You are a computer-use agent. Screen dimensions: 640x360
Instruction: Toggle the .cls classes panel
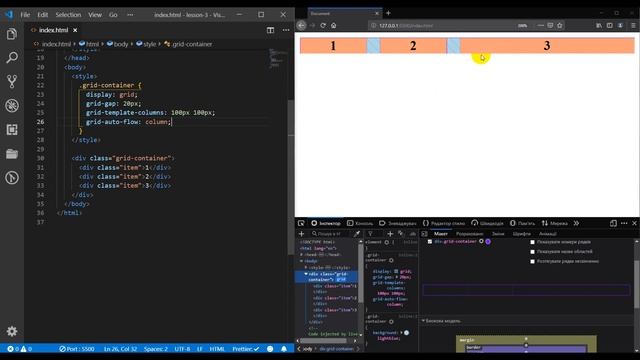click(413, 233)
